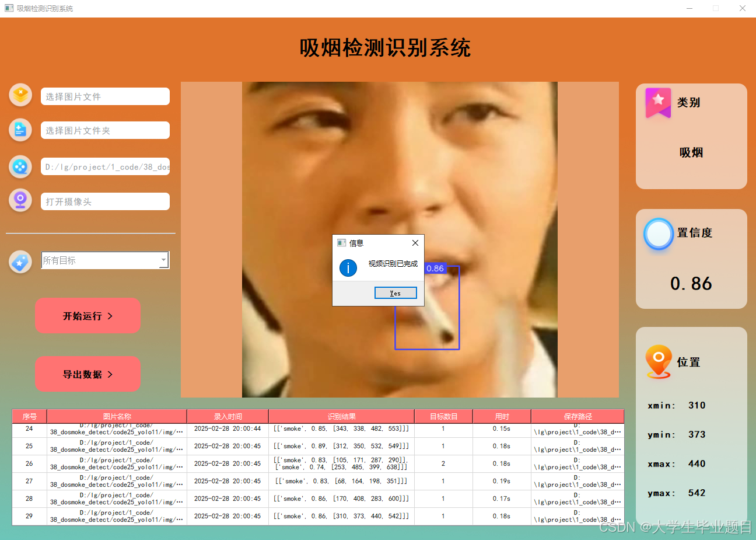
Task: Click the 视频识别已完成 message text
Action: point(393,264)
